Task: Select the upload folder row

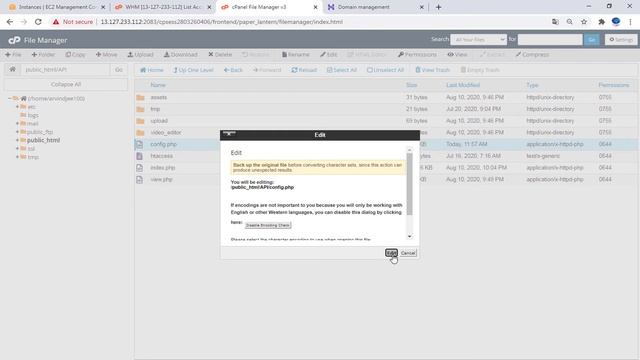Action: click(386, 121)
